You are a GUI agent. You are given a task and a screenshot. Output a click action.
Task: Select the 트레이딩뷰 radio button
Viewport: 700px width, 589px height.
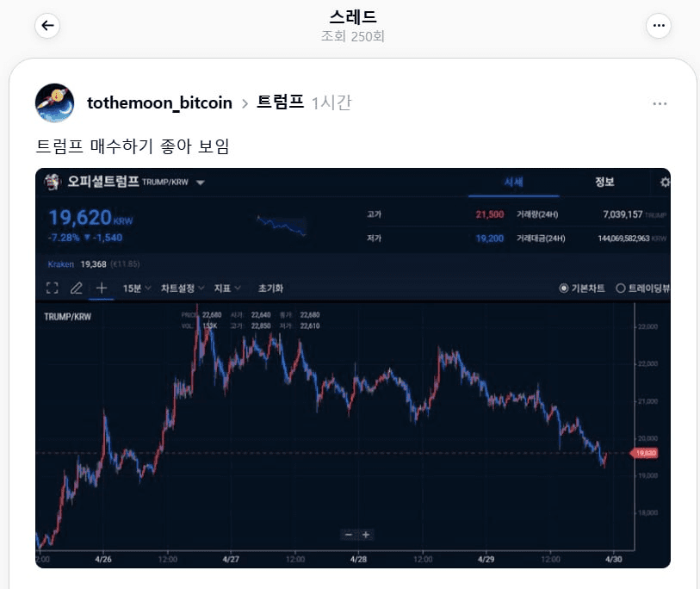point(620,288)
